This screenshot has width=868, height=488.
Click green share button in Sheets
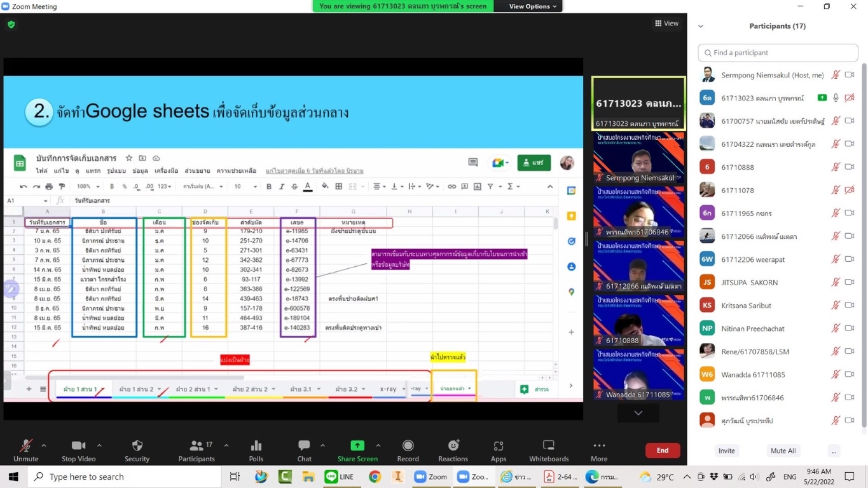pos(534,163)
